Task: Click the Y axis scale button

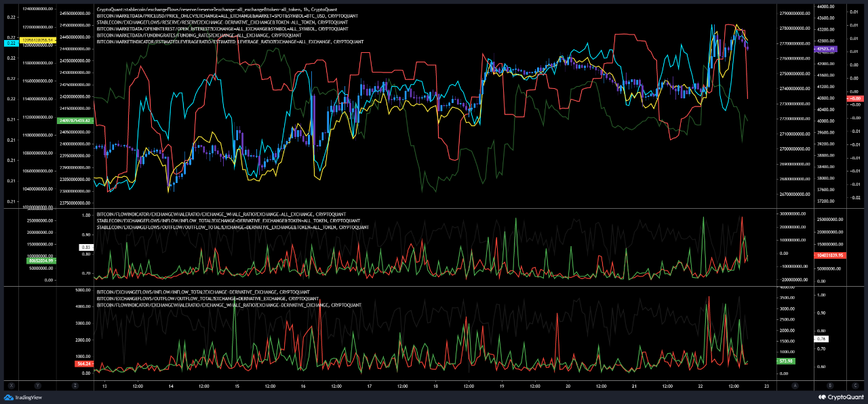Action: pos(37,386)
